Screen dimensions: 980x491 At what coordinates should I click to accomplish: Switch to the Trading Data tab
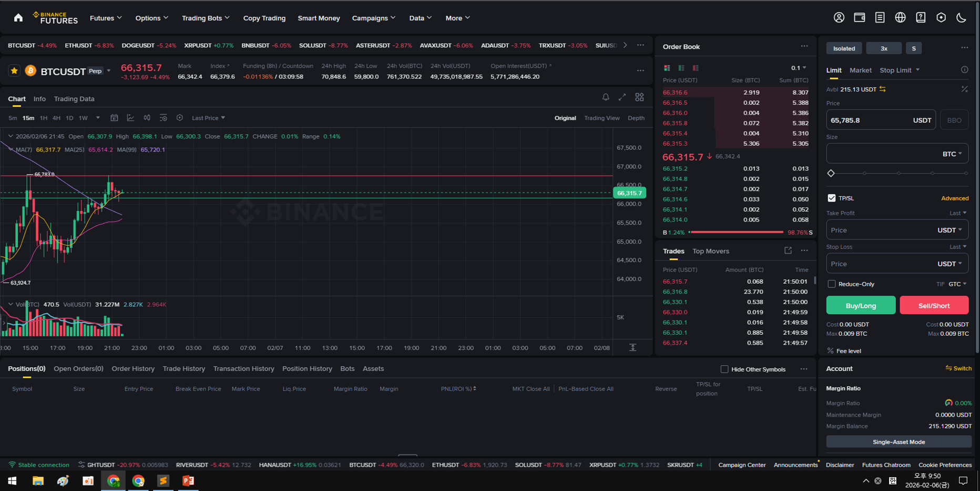click(74, 98)
